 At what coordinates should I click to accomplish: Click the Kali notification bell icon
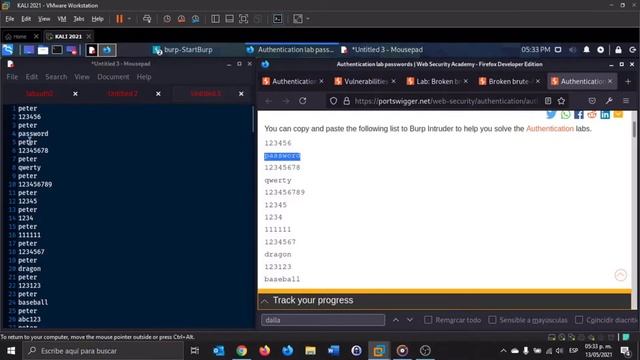pos(587,50)
